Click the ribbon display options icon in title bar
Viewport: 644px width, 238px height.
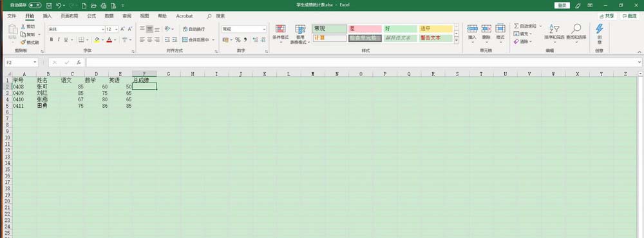point(590,5)
